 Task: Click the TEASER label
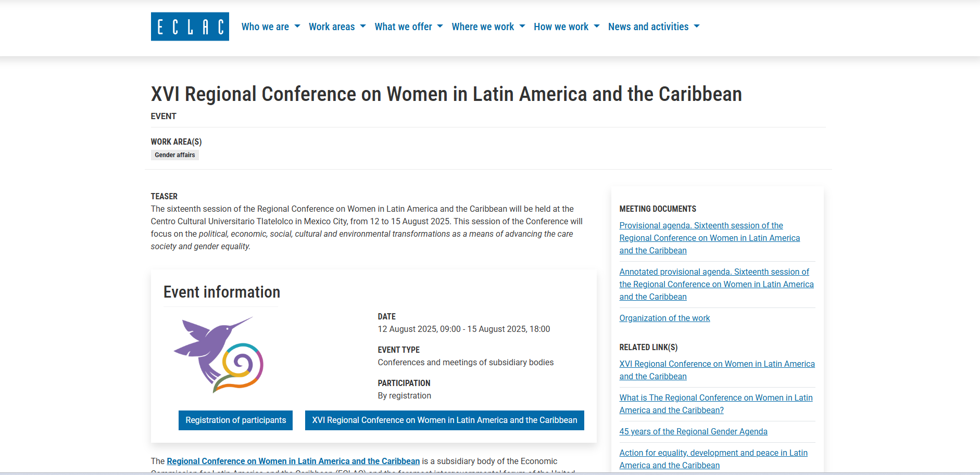[164, 196]
